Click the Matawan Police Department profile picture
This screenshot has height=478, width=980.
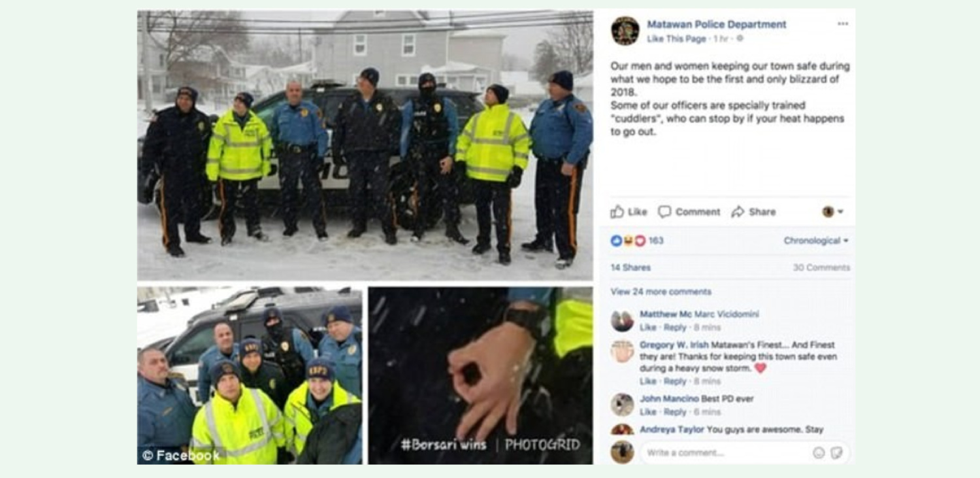coord(625,31)
